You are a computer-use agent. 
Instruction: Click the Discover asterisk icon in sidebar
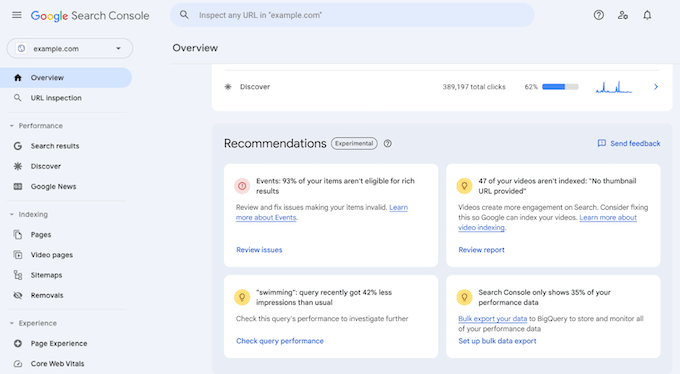click(x=18, y=166)
